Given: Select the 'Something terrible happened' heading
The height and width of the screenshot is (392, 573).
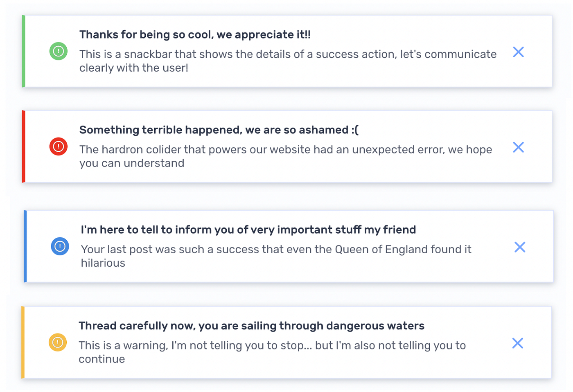Looking at the screenshot, I should pos(219,130).
